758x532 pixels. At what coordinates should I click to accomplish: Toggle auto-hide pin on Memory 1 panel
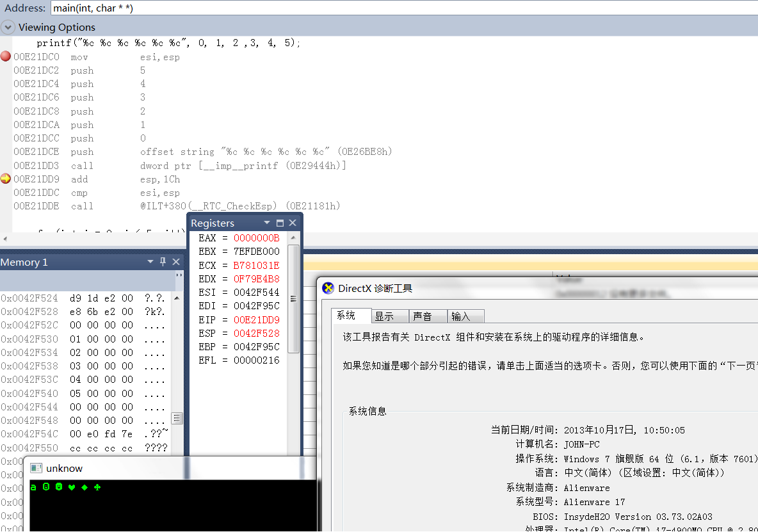[x=163, y=262]
